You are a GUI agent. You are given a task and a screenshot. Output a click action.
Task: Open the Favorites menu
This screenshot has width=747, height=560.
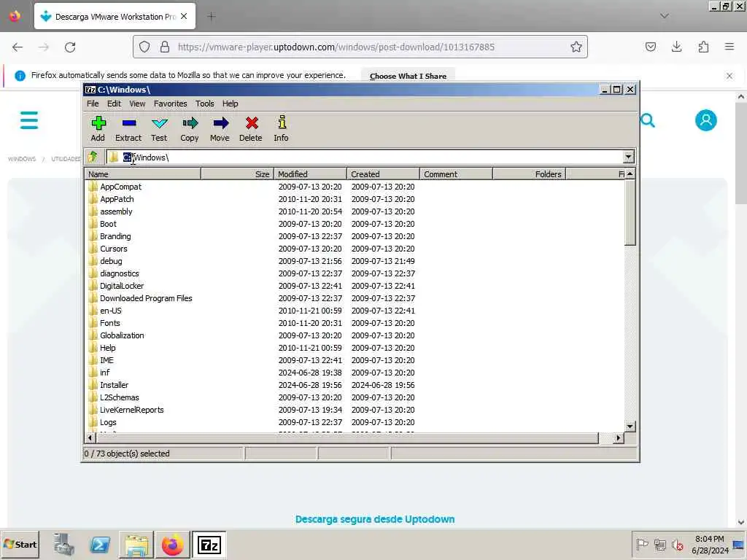(170, 104)
